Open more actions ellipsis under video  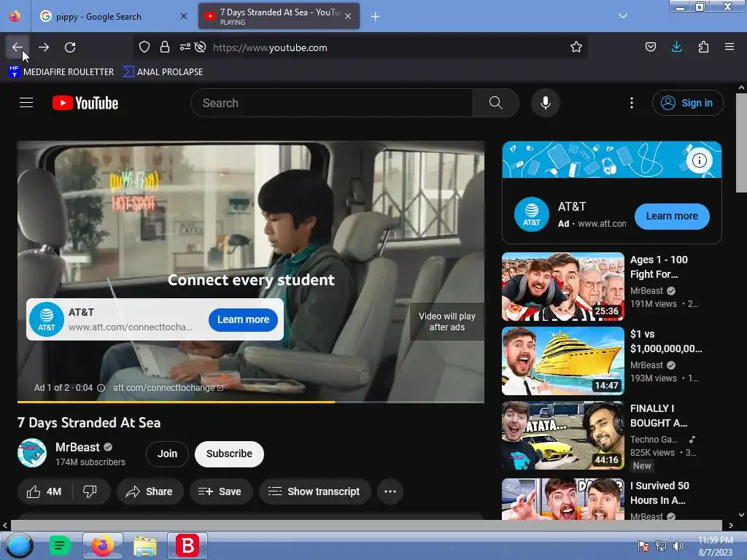[x=390, y=491]
